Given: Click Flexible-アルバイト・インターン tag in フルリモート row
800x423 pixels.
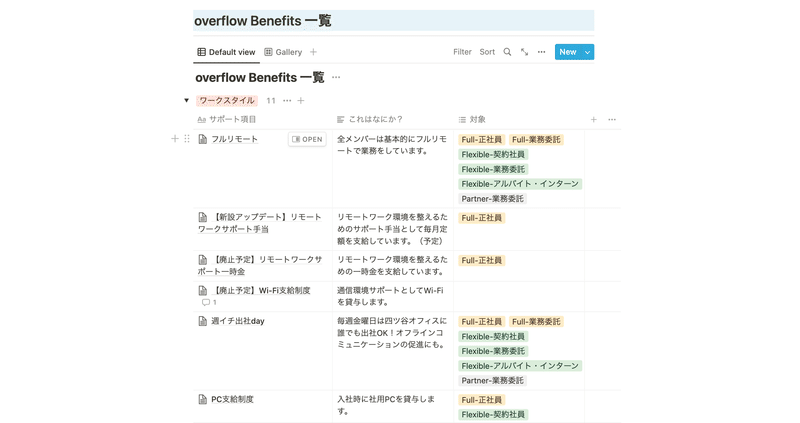Looking at the screenshot, I should 520,184.
